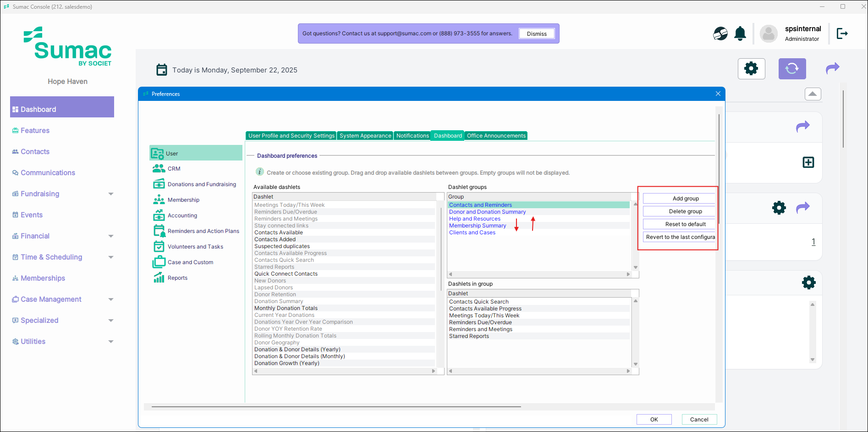Expand the Utilities sidebar menu arrow
The height and width of the screenshot is (432, 868).
(110, 342)
